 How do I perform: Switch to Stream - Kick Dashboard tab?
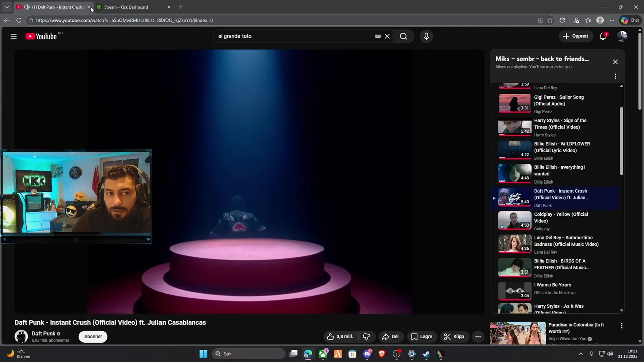tap(133, 7)
